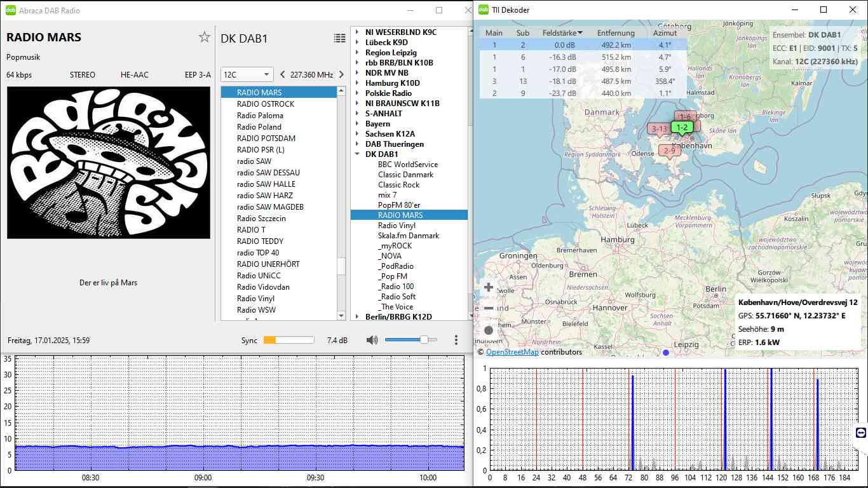Screen dimensions: 868x488
Task: Sort the table by the Feldstärke column
Action: pyautogui.click(x=559, y=33)
